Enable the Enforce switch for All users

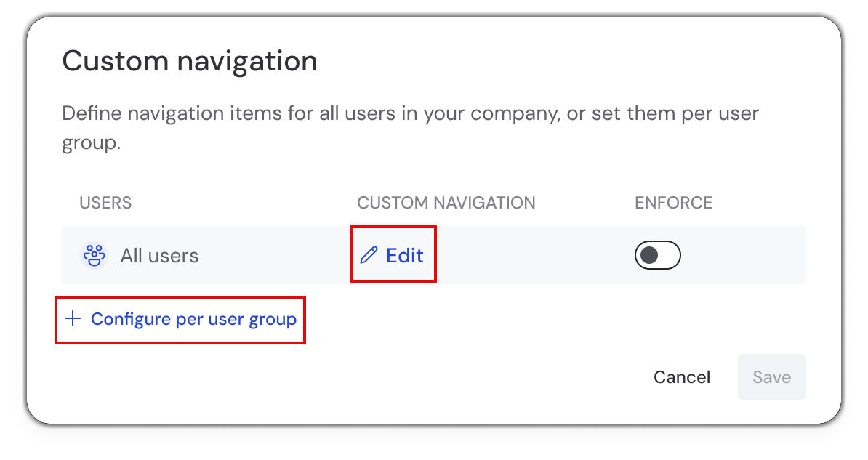click(x=657, y=255)
